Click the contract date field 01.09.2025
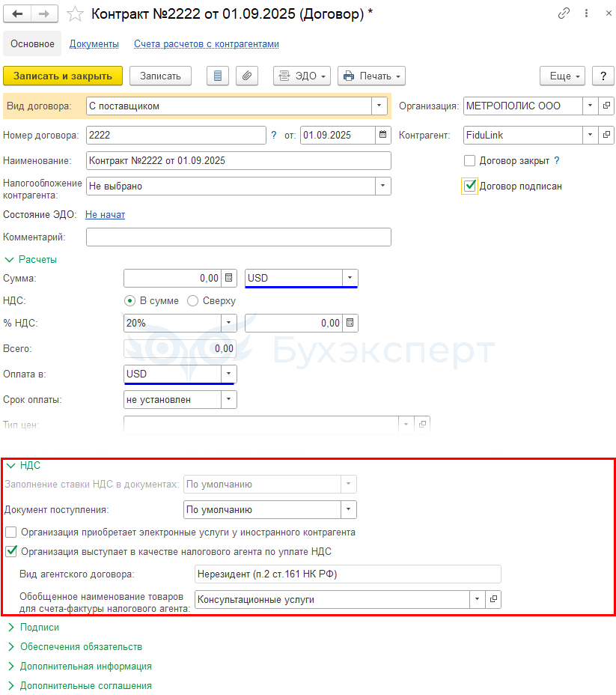 tap(338, 136)
